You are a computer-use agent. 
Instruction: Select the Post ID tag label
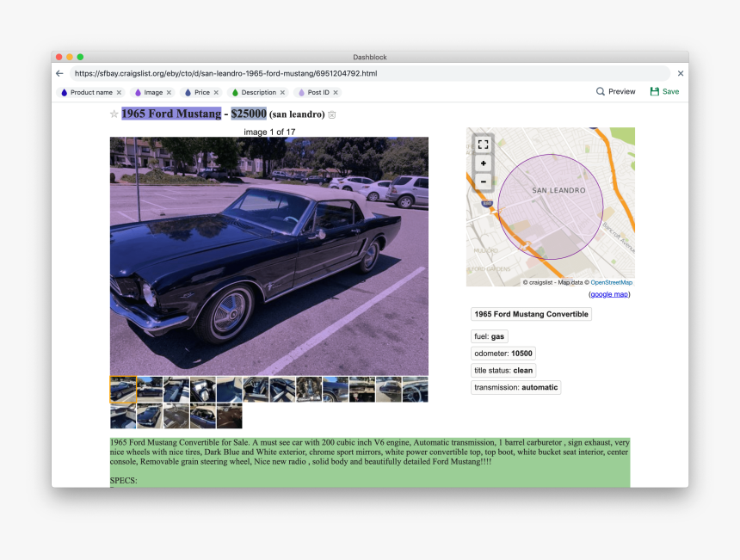(318, 92)
